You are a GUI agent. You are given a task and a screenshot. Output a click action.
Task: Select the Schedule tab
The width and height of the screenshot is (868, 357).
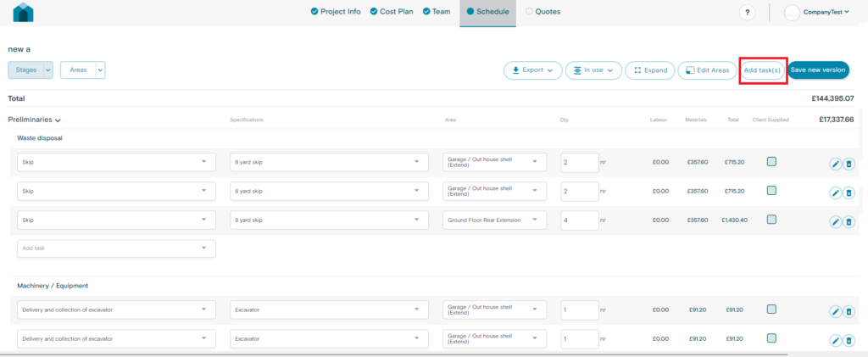(487, 12)
